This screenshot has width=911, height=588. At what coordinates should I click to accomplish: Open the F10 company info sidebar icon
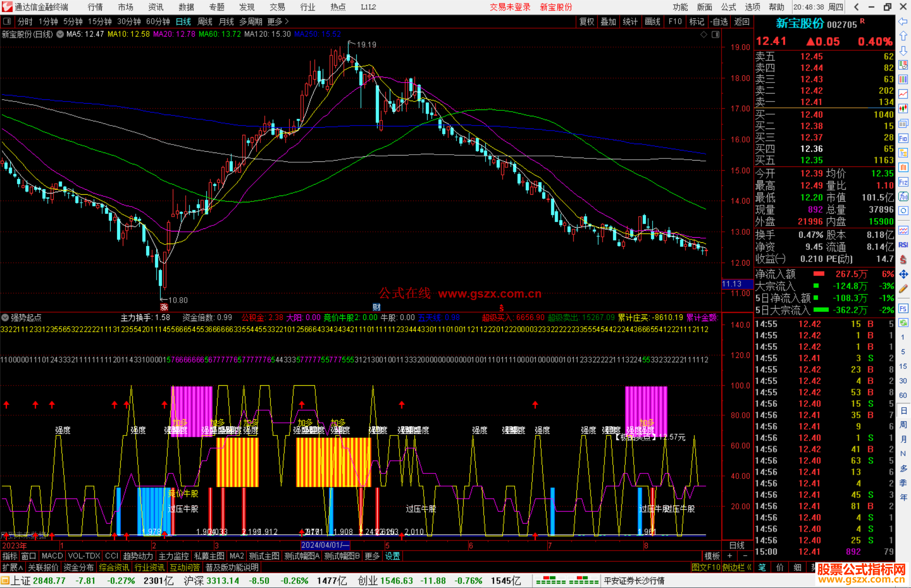coord(903,138)
